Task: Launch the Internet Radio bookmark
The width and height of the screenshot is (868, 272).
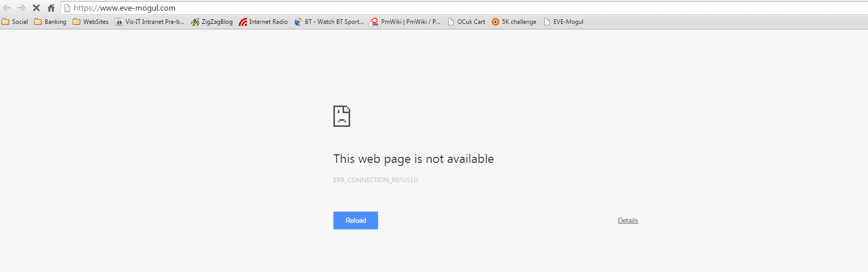Action: [x=263, y=22]
